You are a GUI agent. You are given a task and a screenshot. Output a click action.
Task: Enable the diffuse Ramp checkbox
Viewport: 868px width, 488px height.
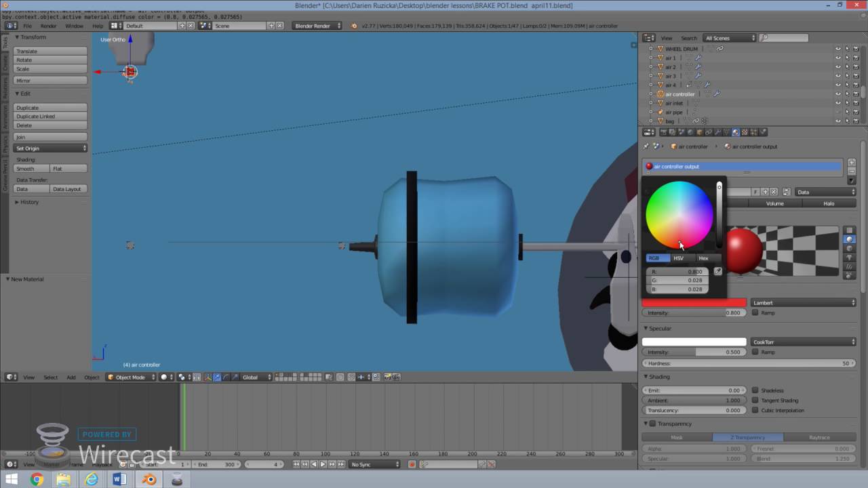coord(755,312)
